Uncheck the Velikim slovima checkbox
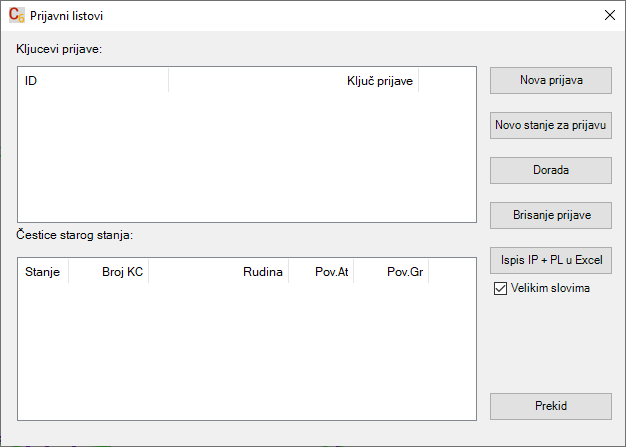Viewport: 626px width, 447px height. (501, 289)
